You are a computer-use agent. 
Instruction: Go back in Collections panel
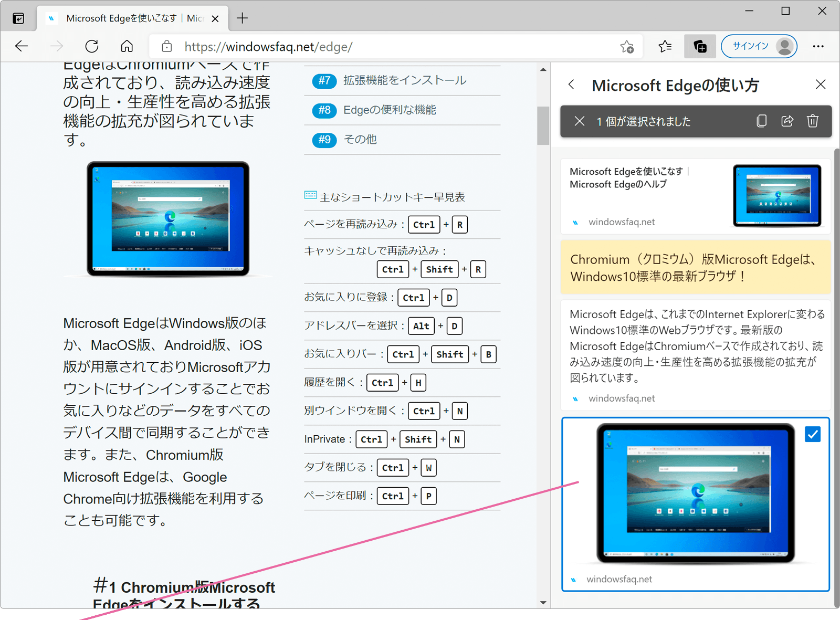click(x=571, y=85)
